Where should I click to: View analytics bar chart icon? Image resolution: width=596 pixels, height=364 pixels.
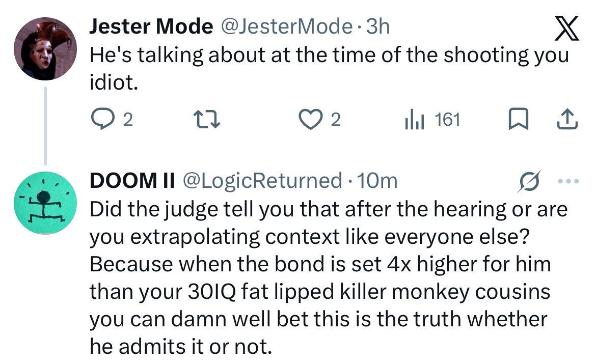point(415,119)
